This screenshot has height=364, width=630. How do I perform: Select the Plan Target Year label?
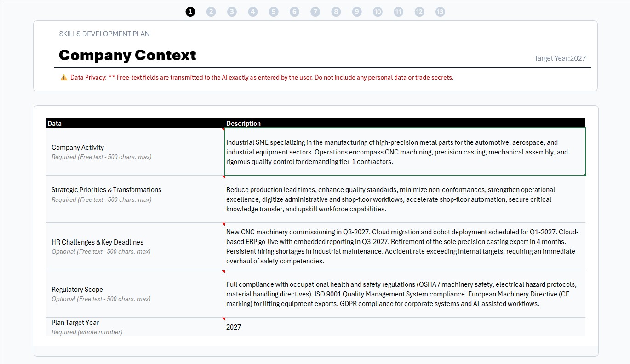75,323
